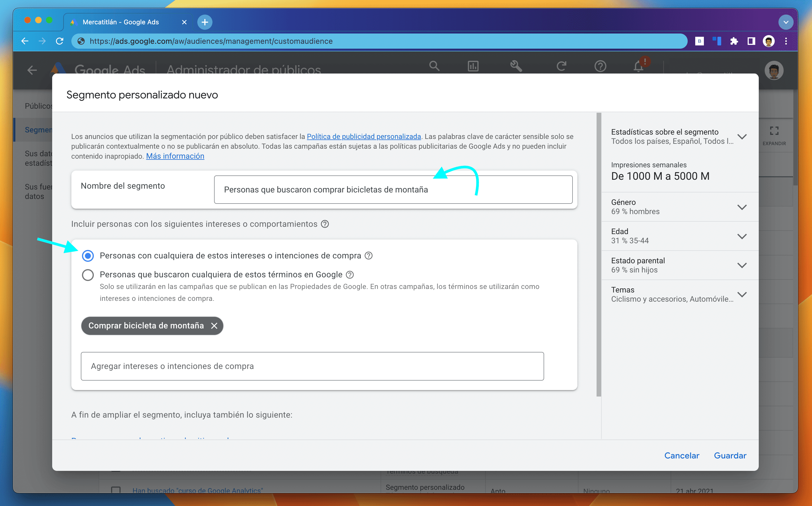
Task: Click the Google Ads search magnifier icon
Action: (434, 66)
